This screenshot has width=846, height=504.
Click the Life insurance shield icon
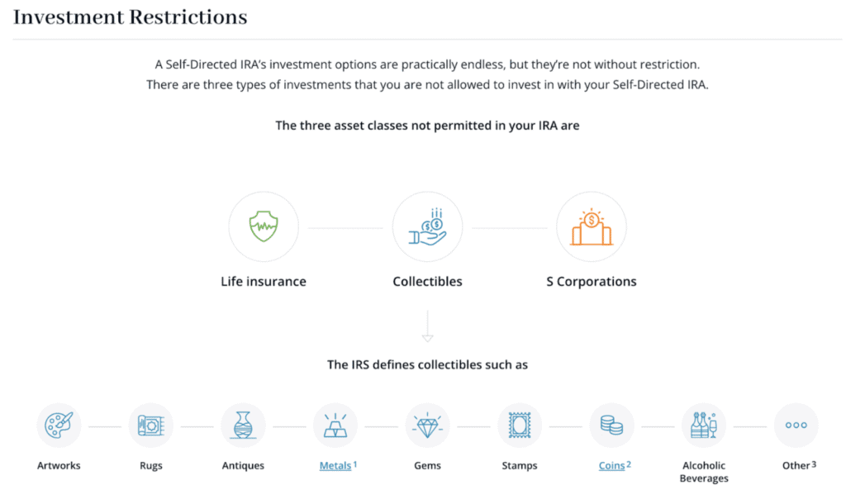tap(264, 227)
